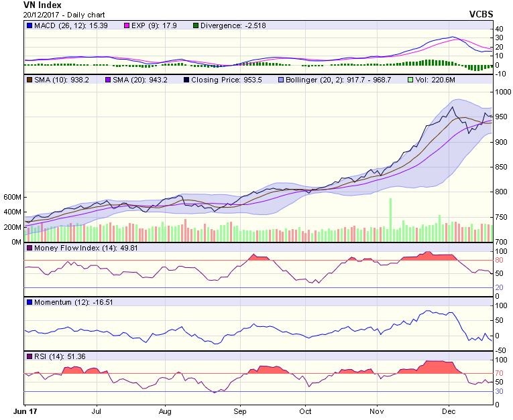Viewport: 513px width, 420px height.
Task: Click the blue MACD legend swatch
Action: click(29, 25)
